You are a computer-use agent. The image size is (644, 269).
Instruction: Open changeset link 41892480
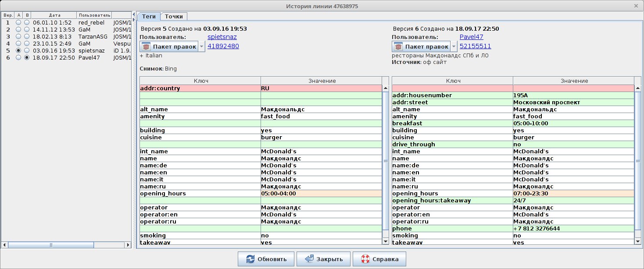click(x=223, y=46)
